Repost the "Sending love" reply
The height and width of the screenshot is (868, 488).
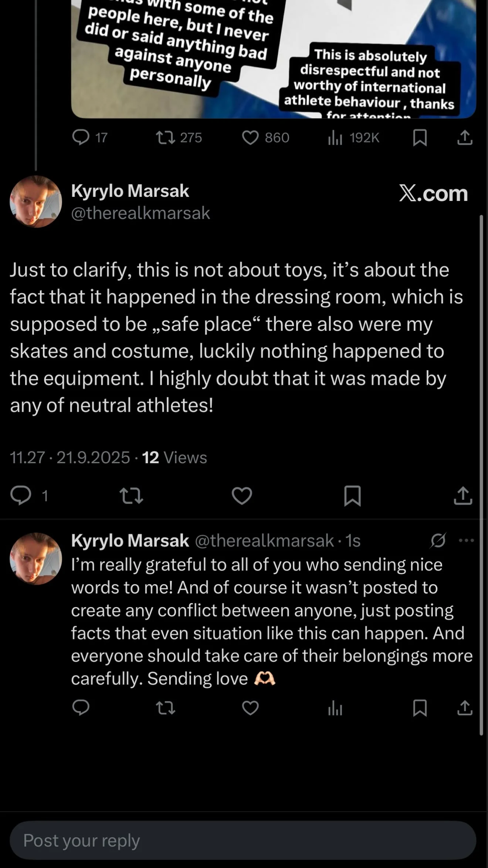tap(166, 708)
